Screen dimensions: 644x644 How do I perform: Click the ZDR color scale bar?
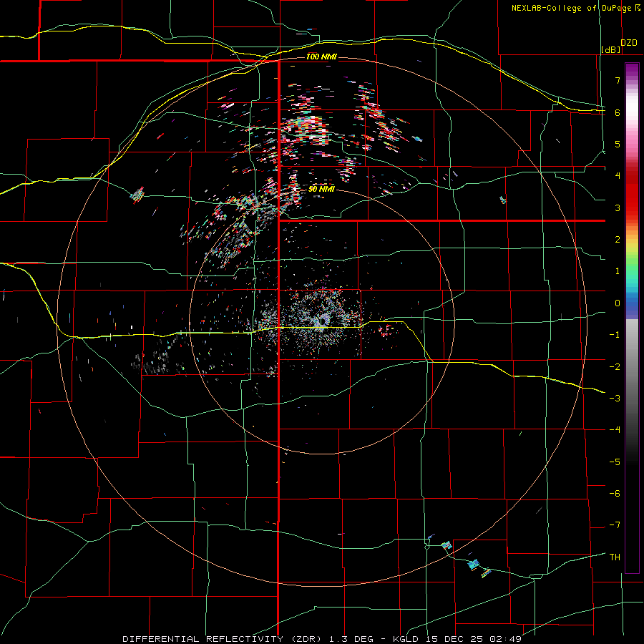click(x=632, y=318)
